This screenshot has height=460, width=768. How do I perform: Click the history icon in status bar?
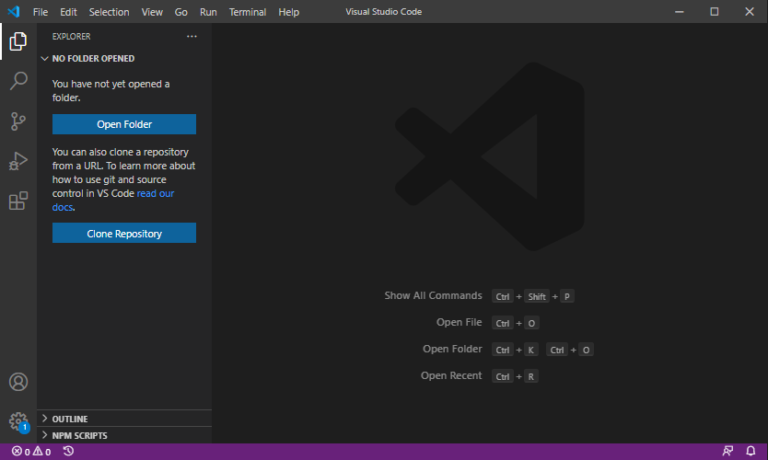[68, 452]
